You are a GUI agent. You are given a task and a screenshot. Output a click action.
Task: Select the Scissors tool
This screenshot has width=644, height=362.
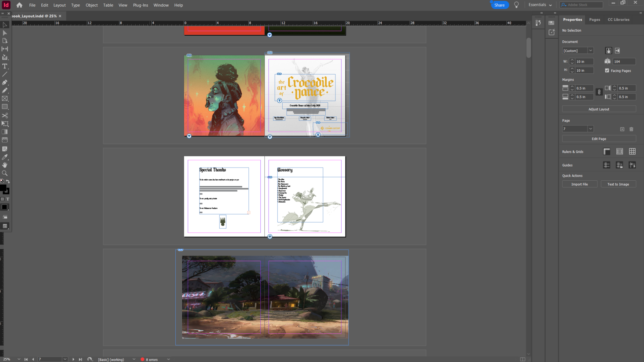click(x=5, y=115)
